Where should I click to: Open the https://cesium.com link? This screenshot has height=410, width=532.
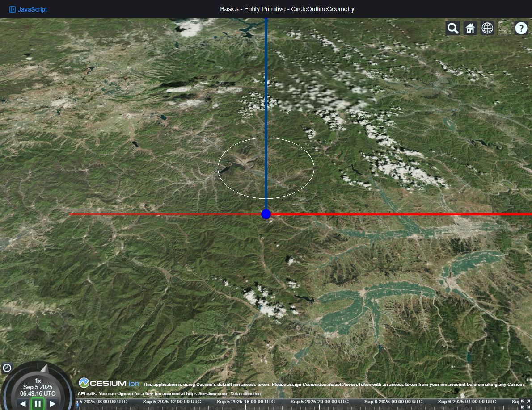(206, 394)
